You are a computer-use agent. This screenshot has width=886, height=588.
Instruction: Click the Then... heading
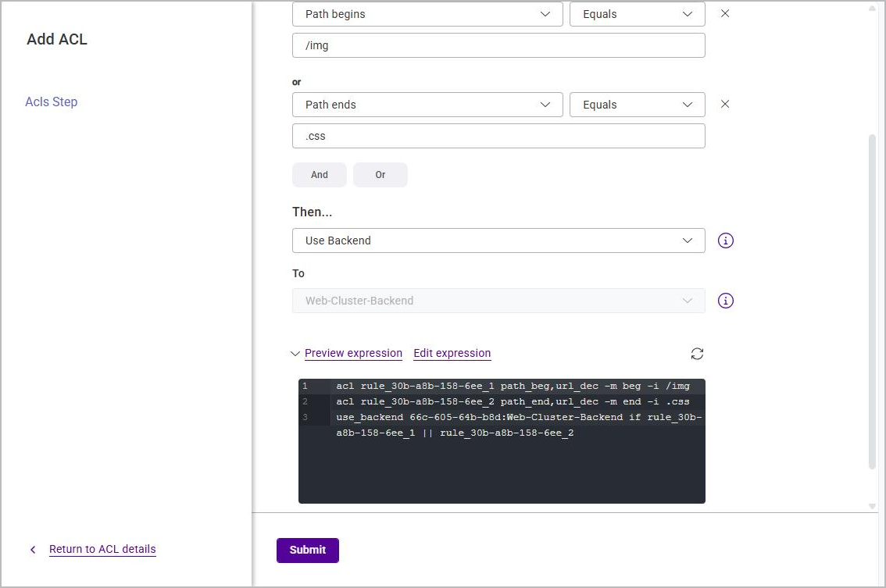pos(312,212)
